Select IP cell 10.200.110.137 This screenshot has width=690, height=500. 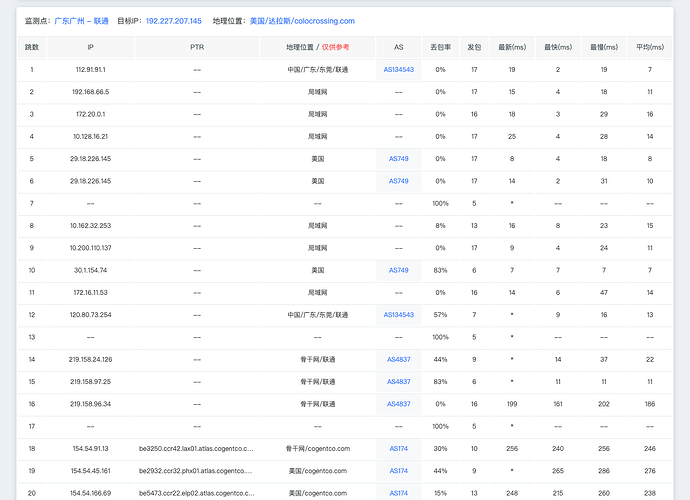point(91,248)
